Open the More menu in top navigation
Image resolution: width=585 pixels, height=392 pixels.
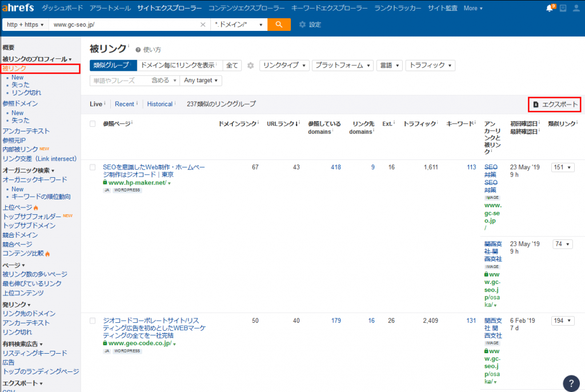[x=472, y=8]
